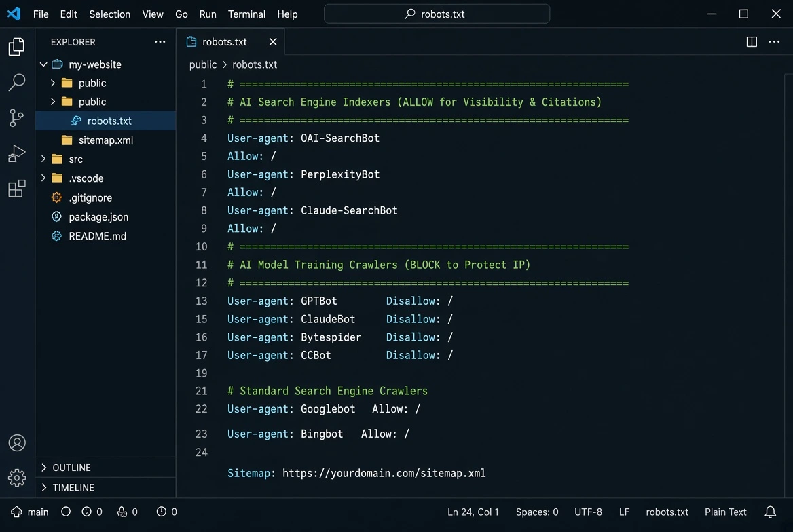Click the PerplexityBot text on line 6
This screenshot has width=793, height=532.
tap(340, 174)
